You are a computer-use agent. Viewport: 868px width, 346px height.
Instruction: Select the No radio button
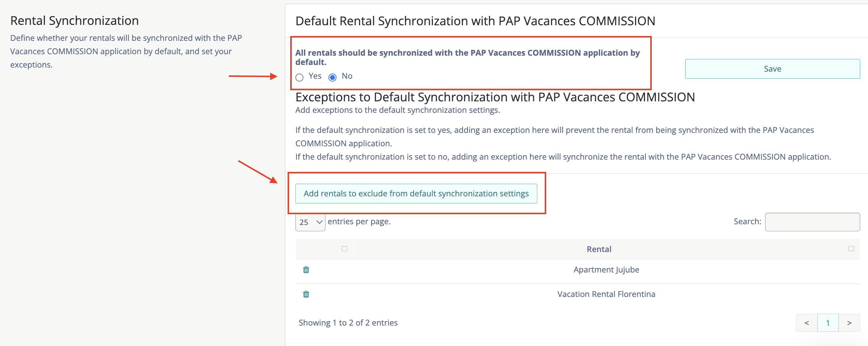pyautogui.click(x=333, y=77)
